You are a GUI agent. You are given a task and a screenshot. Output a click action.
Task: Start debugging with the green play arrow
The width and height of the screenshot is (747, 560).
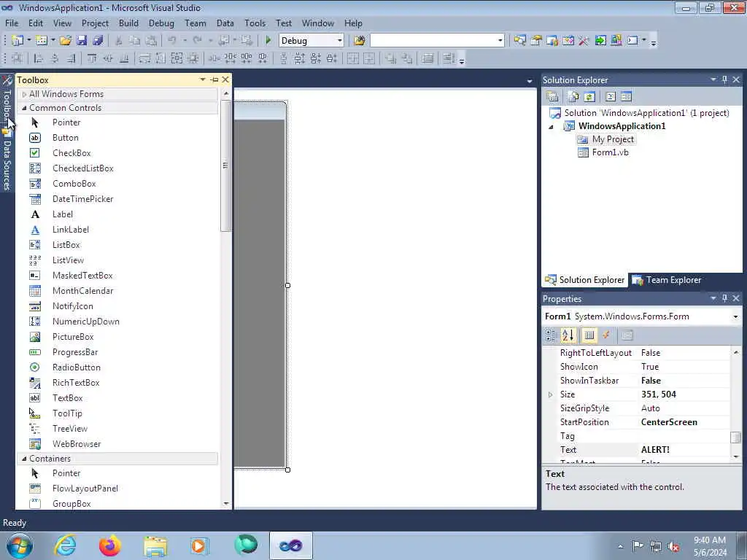(x=268, y=41)
